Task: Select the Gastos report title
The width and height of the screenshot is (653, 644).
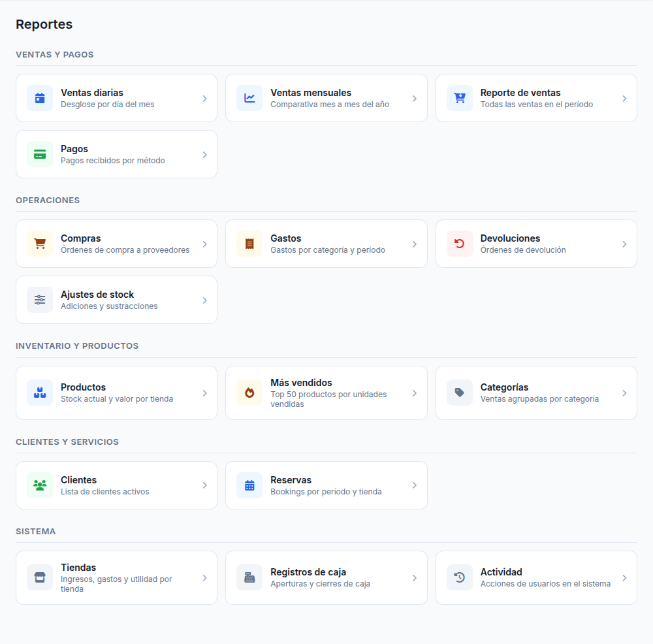Action: [x=286, y=238]
